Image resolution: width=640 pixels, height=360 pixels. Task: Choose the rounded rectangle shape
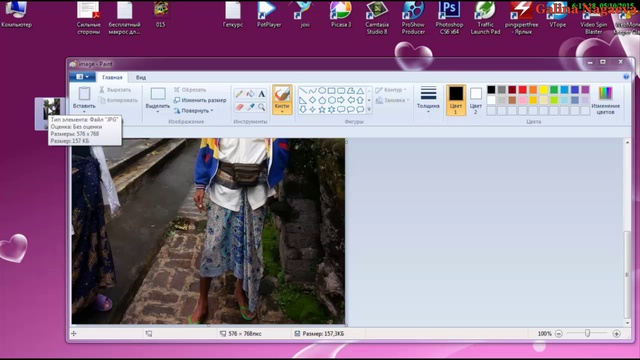[x=341, y=90]
